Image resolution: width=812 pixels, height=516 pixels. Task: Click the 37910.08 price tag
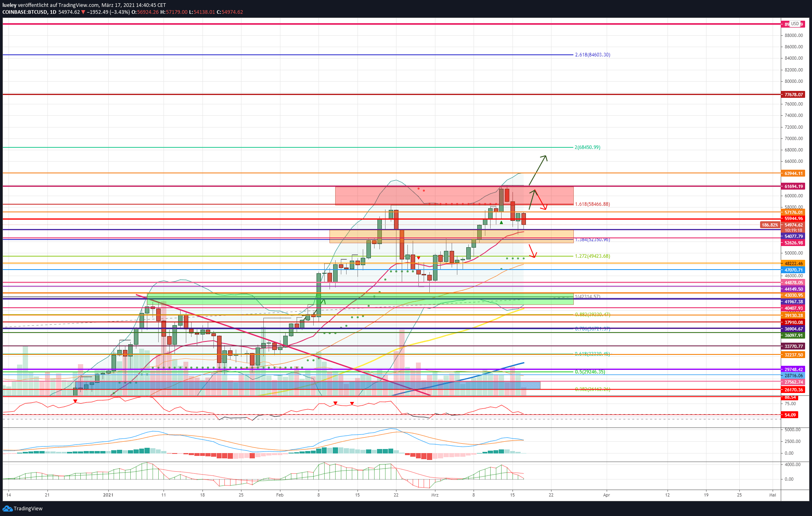pos(793,322)
